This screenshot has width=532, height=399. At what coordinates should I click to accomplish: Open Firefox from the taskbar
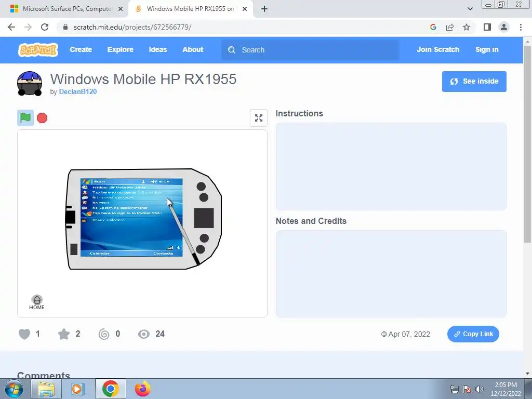click(x=142, y=389)
